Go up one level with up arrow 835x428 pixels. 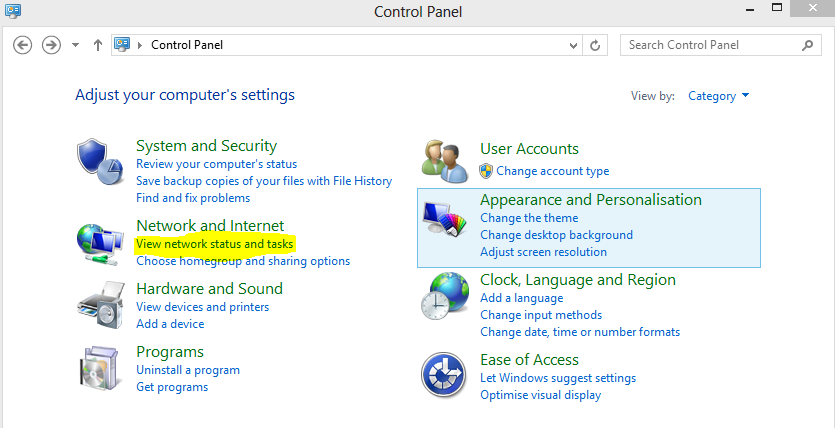[97, 45]
